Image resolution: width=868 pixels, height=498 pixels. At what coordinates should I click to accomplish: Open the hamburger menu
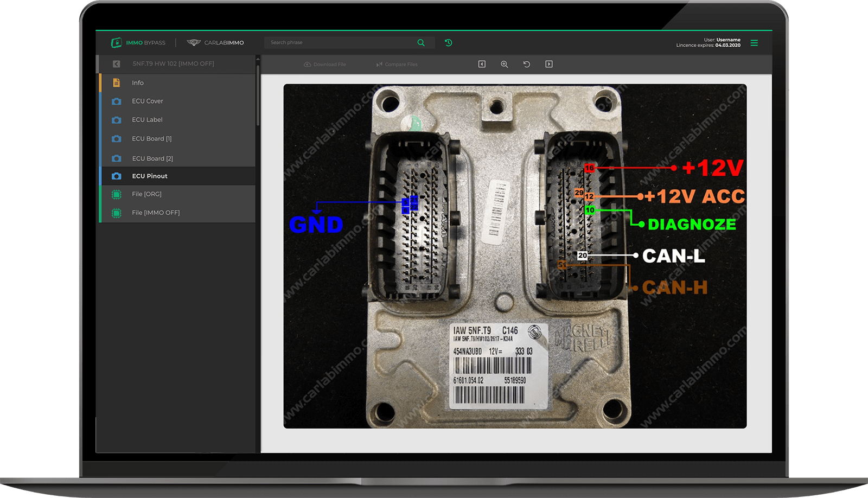[754, 42]
